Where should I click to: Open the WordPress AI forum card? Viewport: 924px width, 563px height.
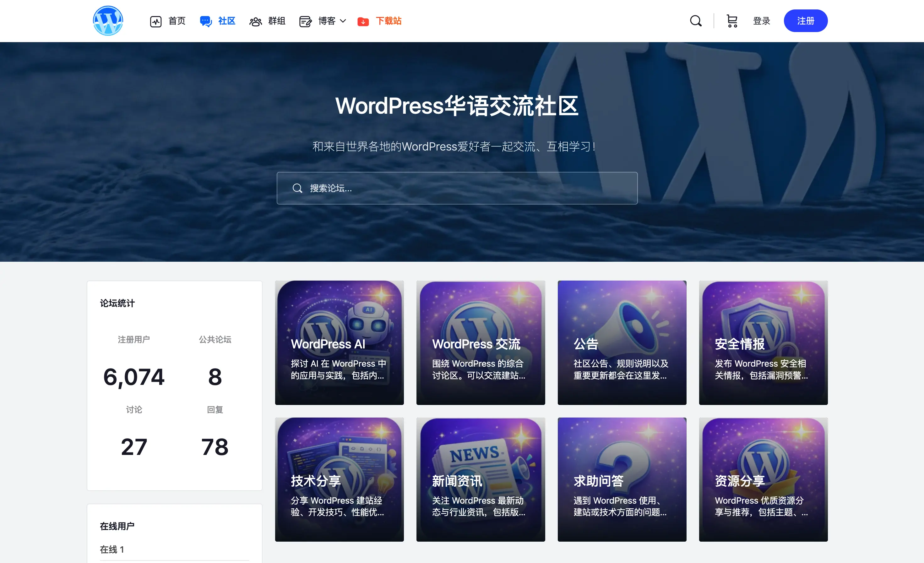tap(339, 342)
